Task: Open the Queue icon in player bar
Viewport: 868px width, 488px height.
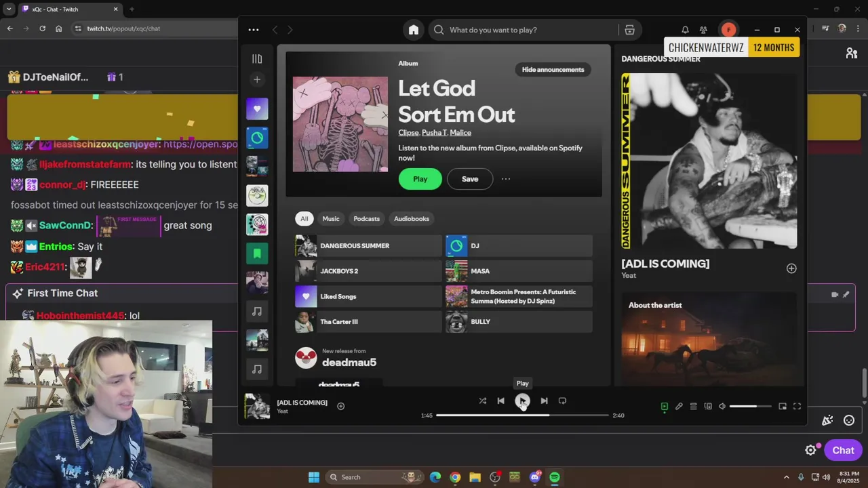Action: coord(693,407)
